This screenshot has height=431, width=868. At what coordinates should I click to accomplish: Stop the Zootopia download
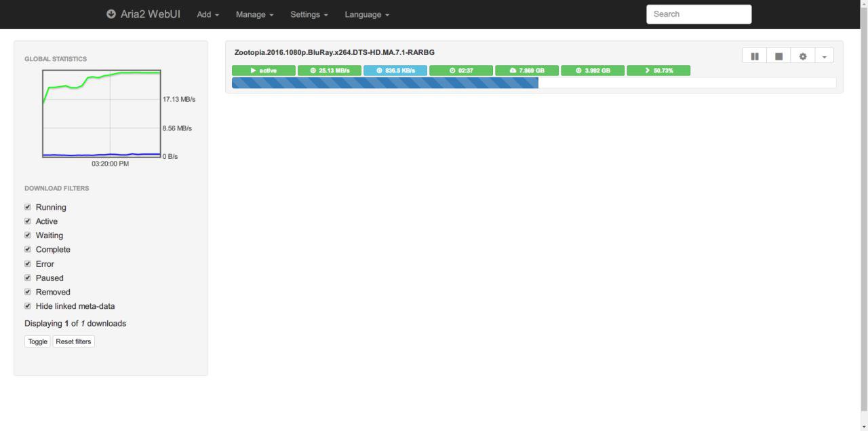tap(778, 56)
